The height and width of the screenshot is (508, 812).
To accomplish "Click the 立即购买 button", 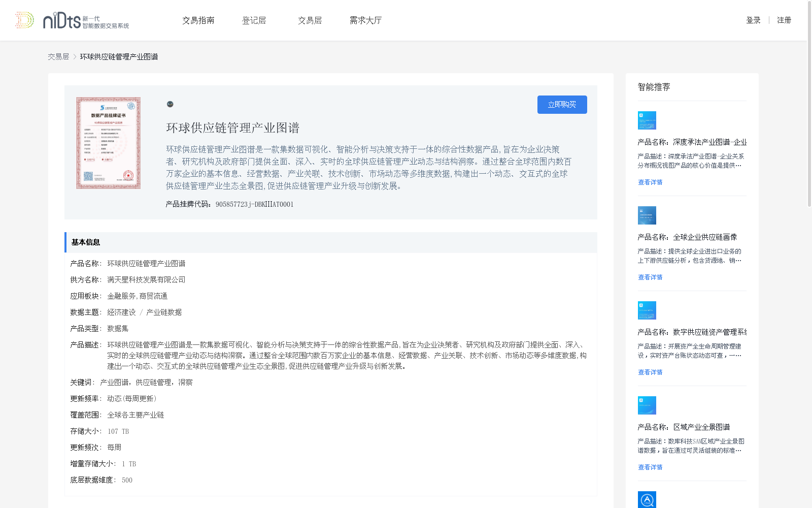I will pyautogui.click(x=562, y=105).
